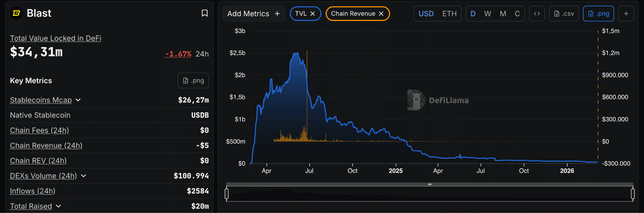
Task: Click the Native Stablecoin label
Action: 40,115
